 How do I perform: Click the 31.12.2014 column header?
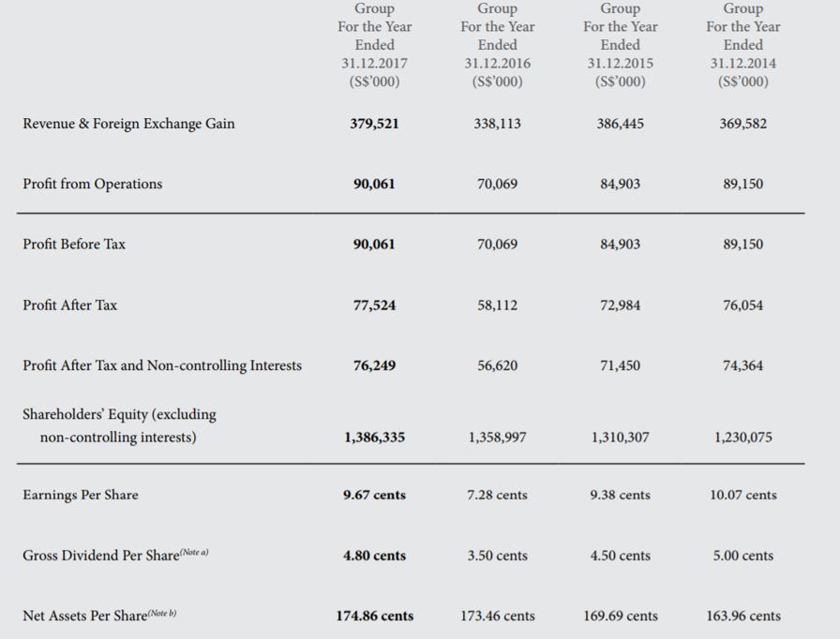coord(742,63)
